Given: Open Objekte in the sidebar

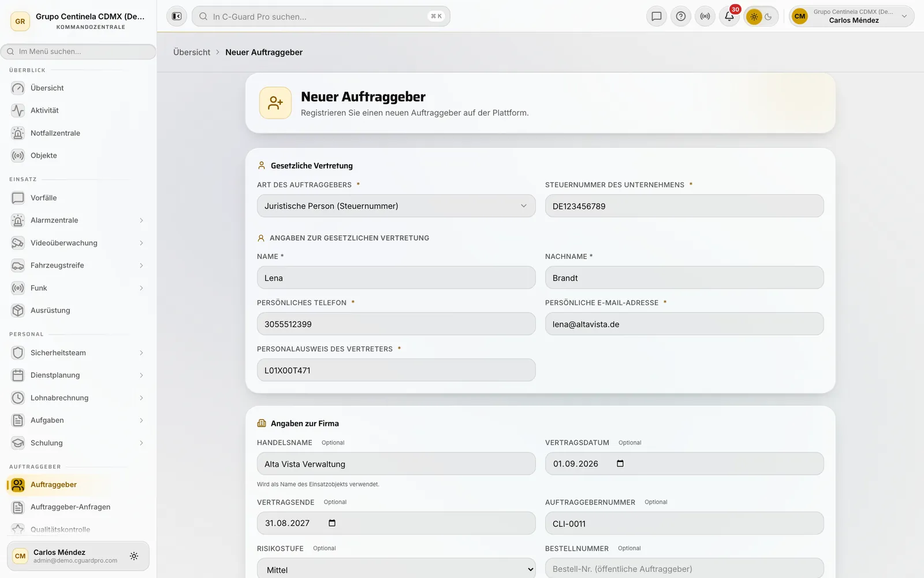Looking at the screenshot, I should pyautogui.click(x=78, y=155).
